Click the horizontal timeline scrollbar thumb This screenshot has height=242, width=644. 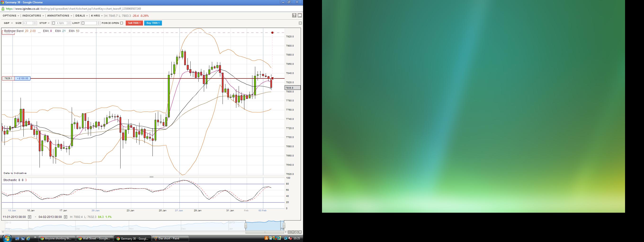265,232
